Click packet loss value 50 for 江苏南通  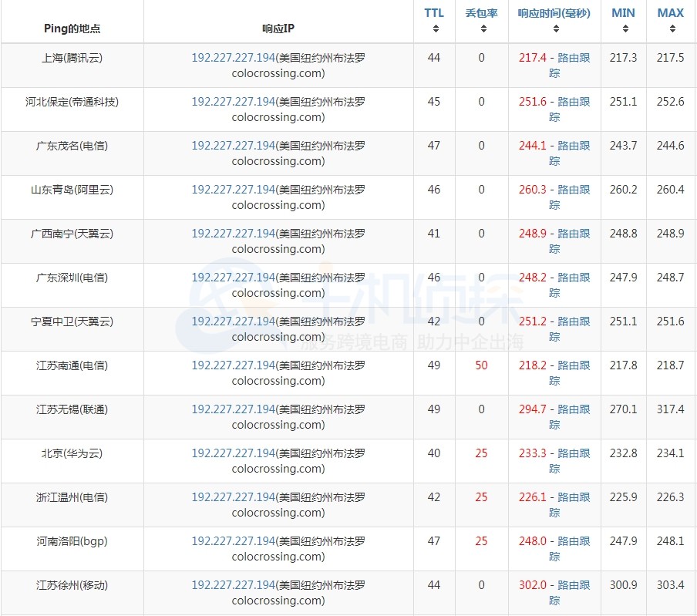click(481, 365)
